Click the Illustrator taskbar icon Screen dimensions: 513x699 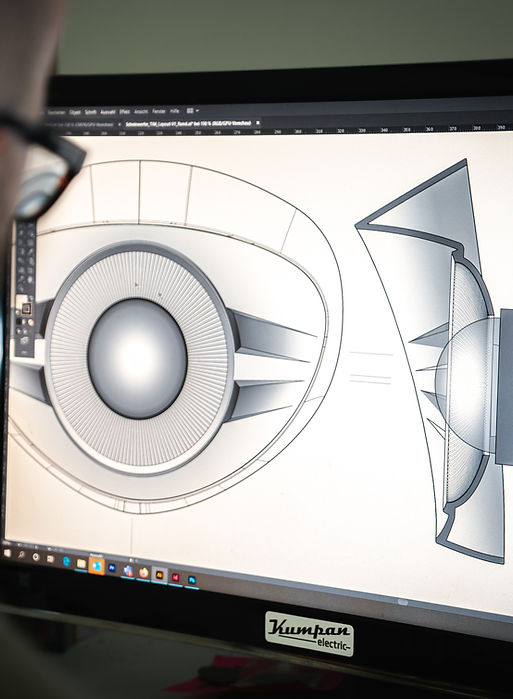[159, 575]
